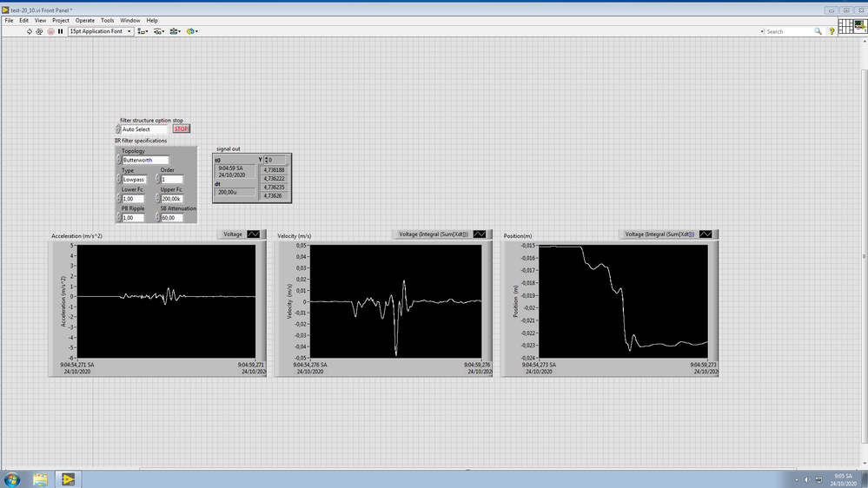Open the Reorder toolbar menu
The width and height of the screenshot is (868, 488).
point(192,31)
